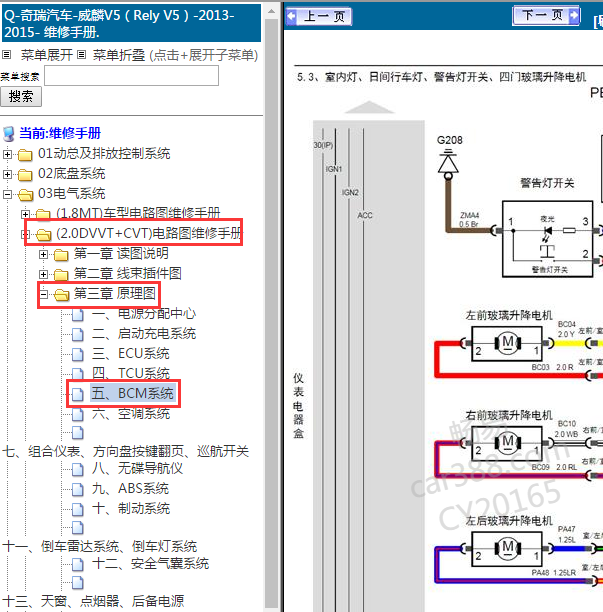Click document icon beside 四、TCU系统
This screenshot has width=603, height=612.
click(x=78, y=374)
